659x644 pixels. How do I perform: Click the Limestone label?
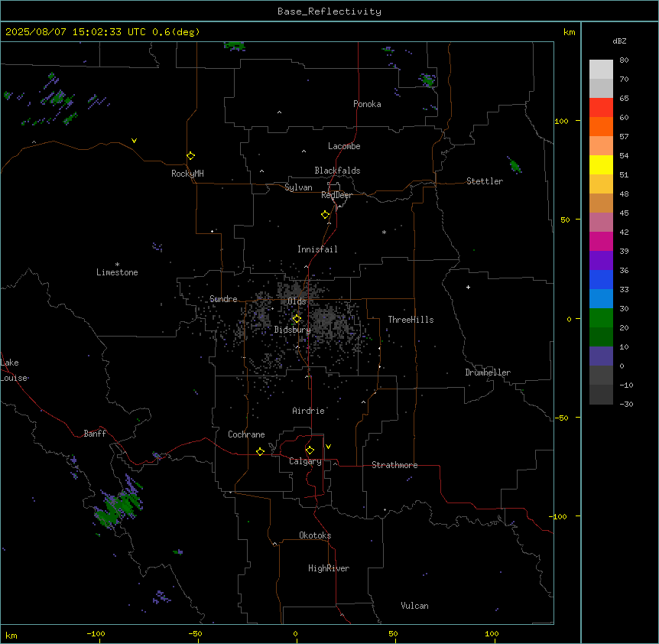pyautogui.click(x=117, y=272)
